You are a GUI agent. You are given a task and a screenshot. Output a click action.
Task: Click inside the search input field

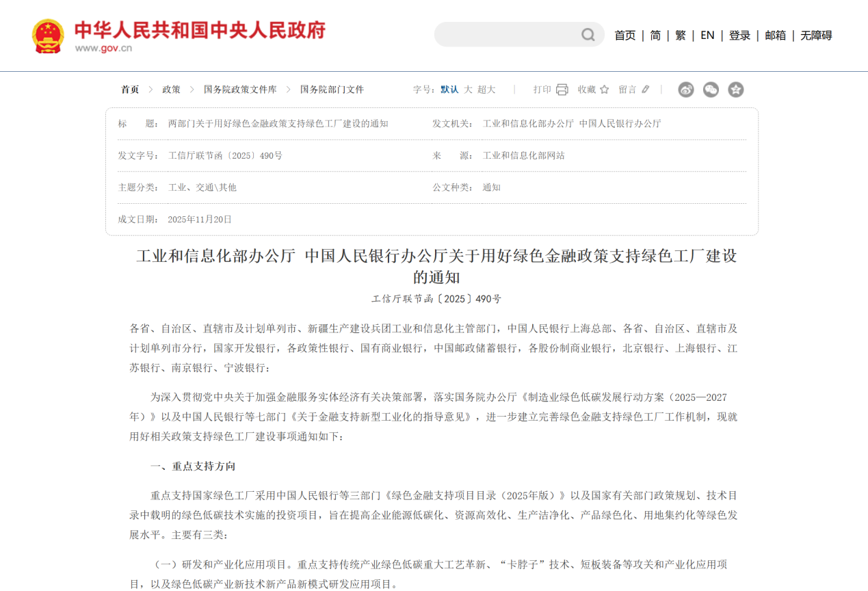[506, 35]
